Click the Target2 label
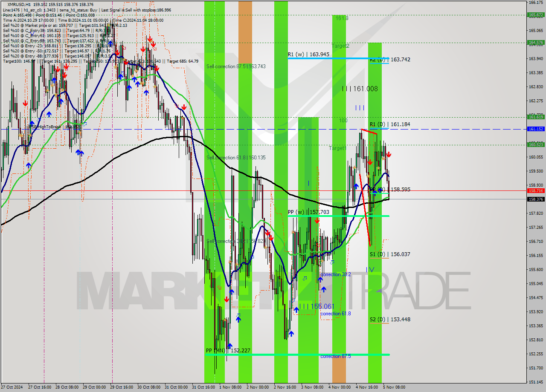This screenshot has height=392, width=546. pos(341,46)
